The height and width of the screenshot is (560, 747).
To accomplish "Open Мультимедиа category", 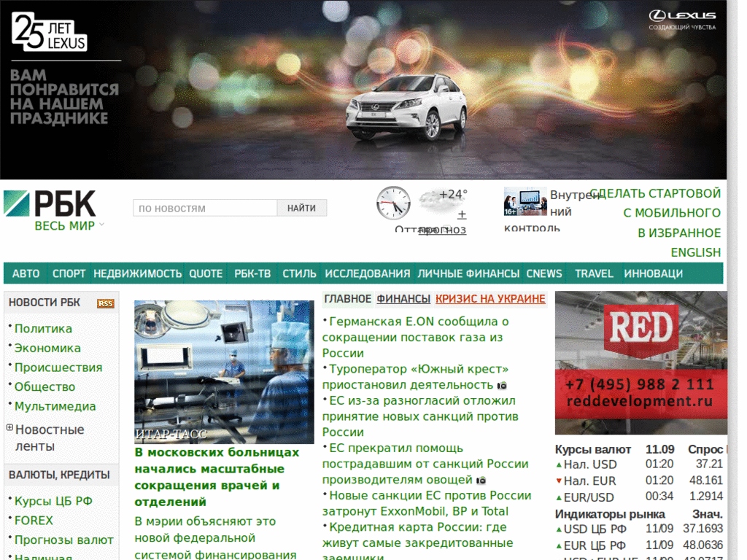I will pyautogui.click(x=55, y=407).
